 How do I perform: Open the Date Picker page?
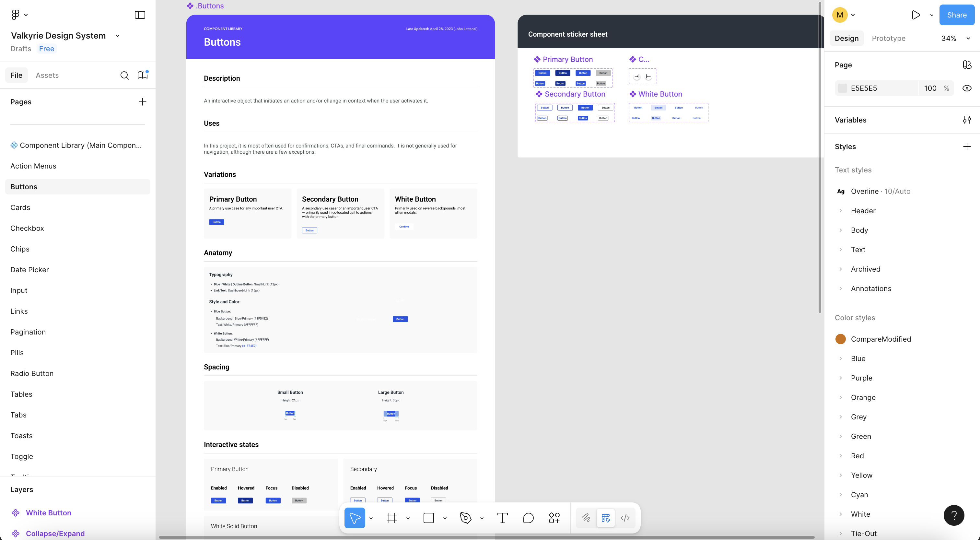30,270
